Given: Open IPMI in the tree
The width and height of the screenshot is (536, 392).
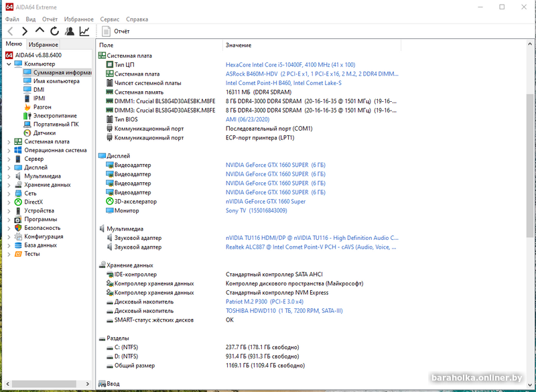Looking at the screenshot, I should (39, 98).
